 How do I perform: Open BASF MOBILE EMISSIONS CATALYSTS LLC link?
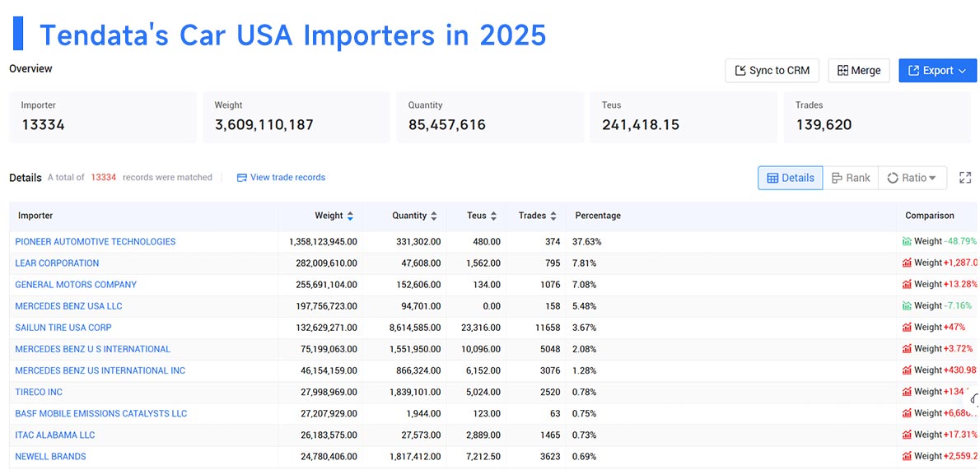(101, 413)
